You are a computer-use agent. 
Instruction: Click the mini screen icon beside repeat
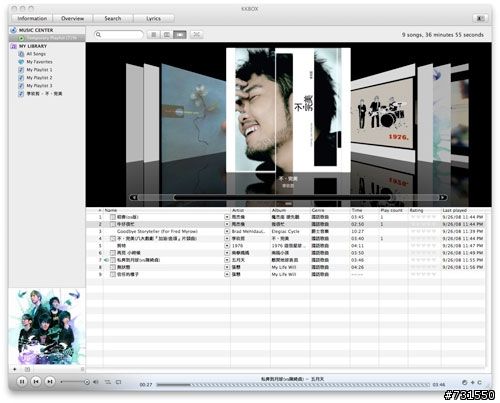tap(119, 382)
